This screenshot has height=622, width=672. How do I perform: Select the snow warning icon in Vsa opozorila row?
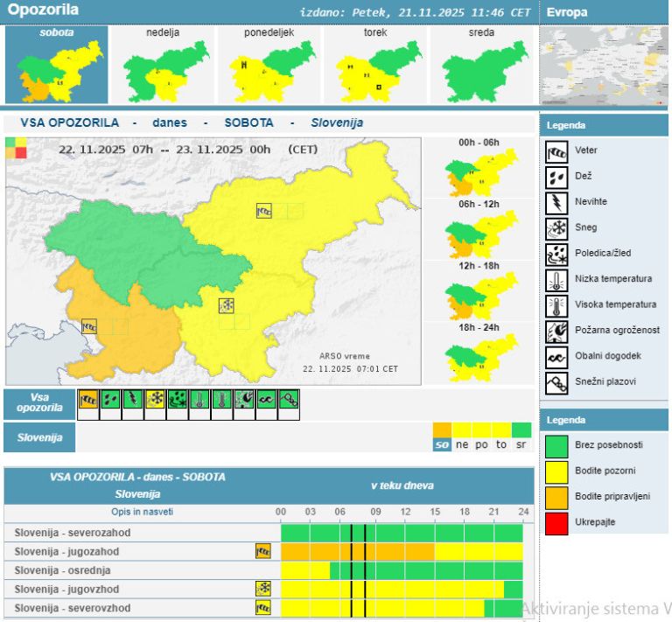[x=155, y=401]
